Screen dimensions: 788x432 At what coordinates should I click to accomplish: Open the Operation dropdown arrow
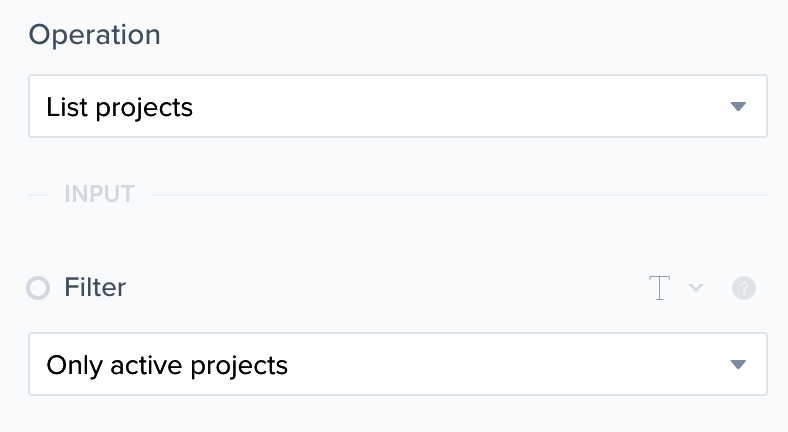click(x=738, y=106)
